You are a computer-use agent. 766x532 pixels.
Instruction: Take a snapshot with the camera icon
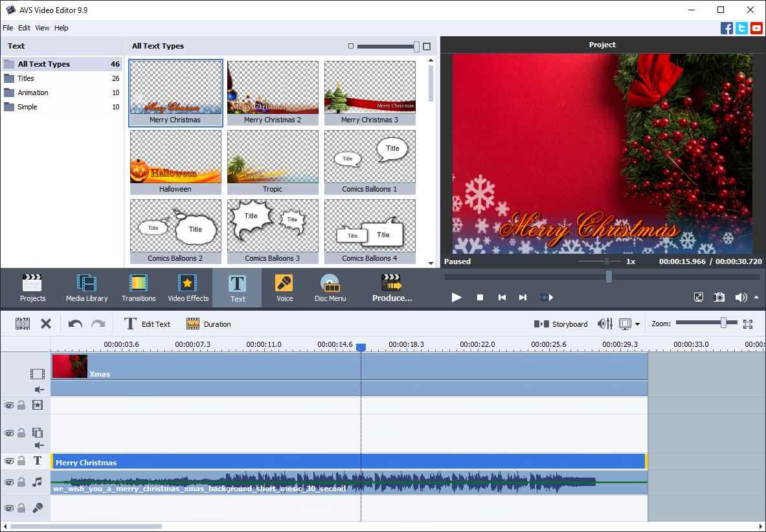click(x=719, y=297)
